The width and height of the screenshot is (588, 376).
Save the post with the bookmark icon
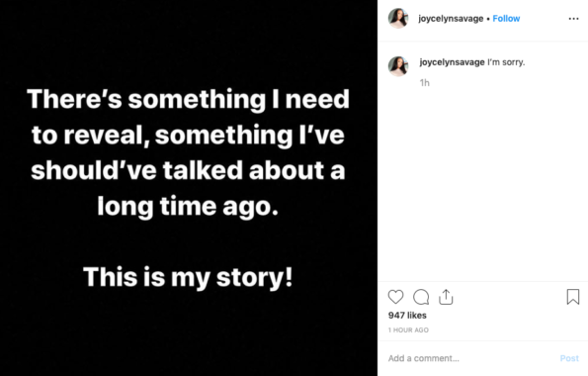tap(573, 297)
